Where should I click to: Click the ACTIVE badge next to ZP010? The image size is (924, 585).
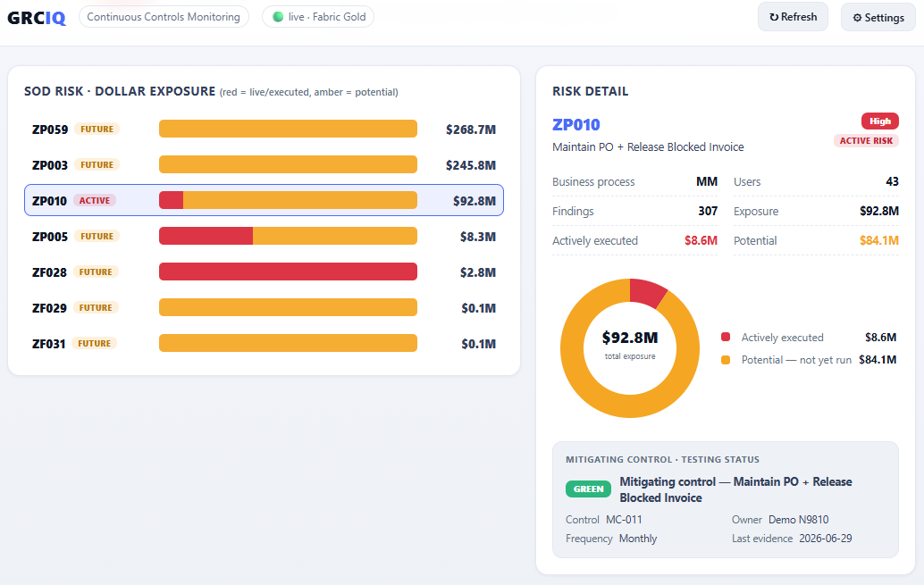click(95, 200)
